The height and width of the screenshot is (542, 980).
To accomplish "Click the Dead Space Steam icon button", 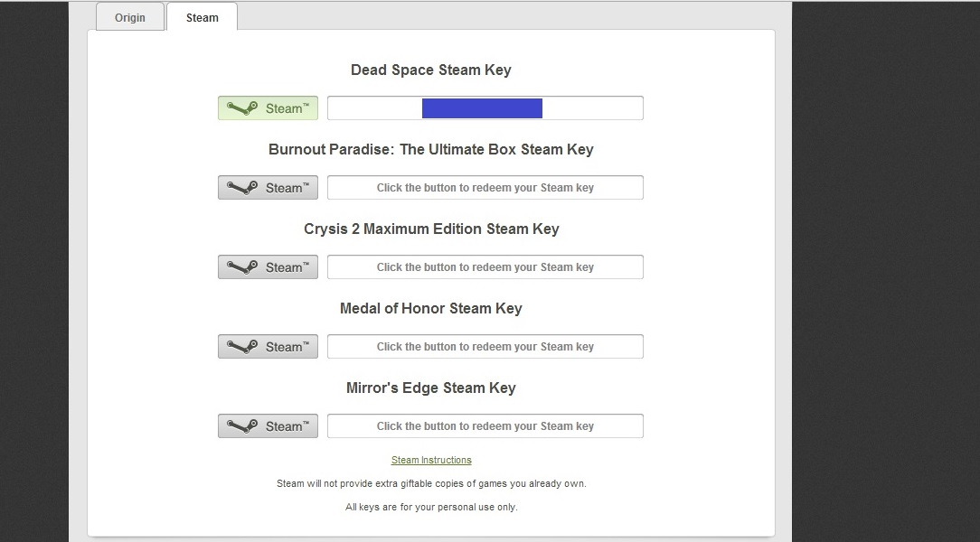I will tap(268, 108).
